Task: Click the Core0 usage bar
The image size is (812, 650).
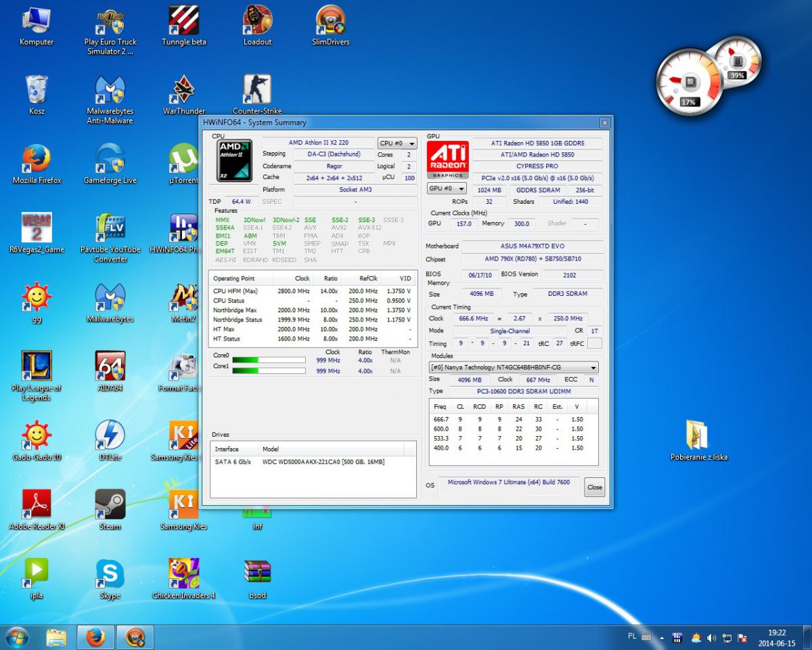Action: [x=269, y=360]
